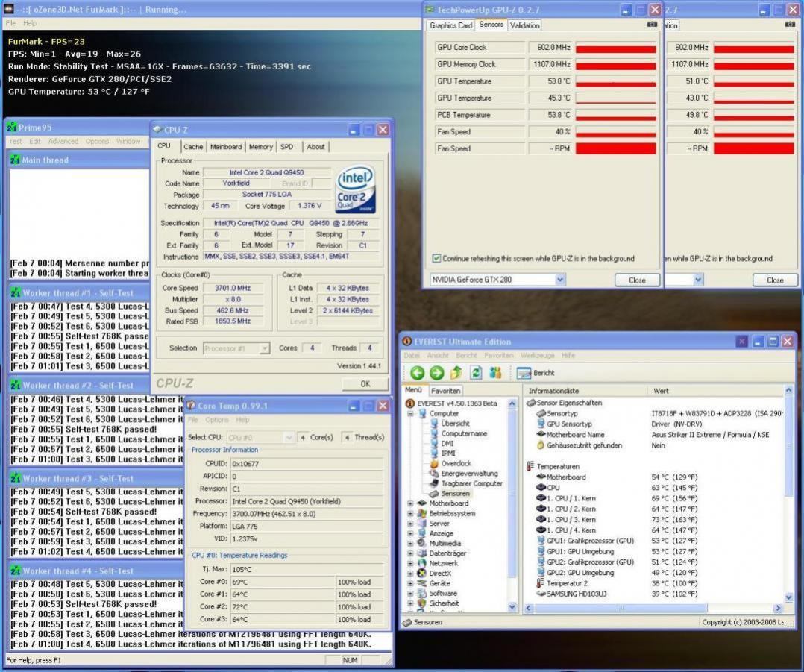Image resolution: width=804 pixels, height=672 pixels.
Task: Toggle Continue refreshing GPU-Z in background checkbox
Action: point(436,258)
